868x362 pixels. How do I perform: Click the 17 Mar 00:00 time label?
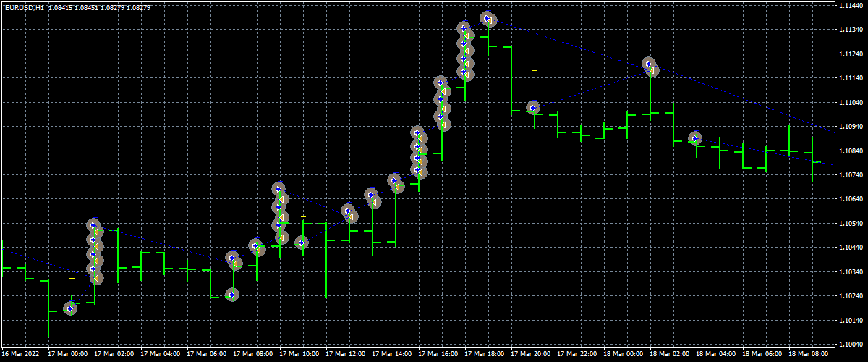(x=67, y=355)
